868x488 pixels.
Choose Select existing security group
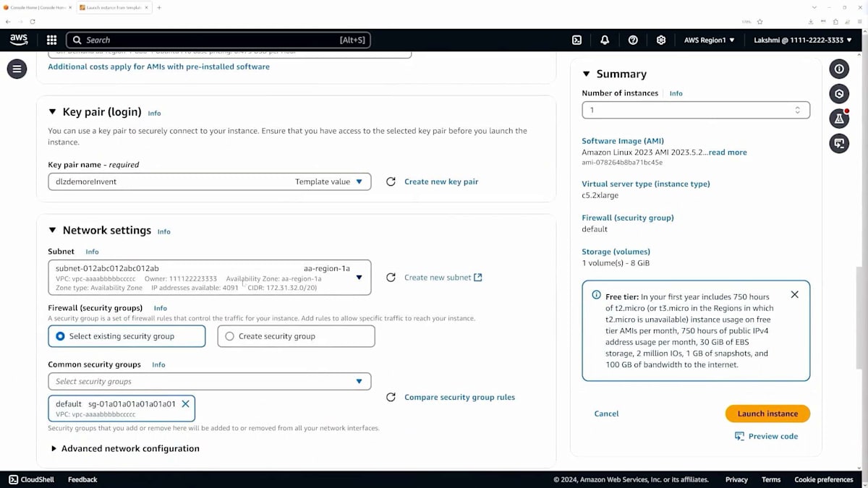(x=127, y=336)
